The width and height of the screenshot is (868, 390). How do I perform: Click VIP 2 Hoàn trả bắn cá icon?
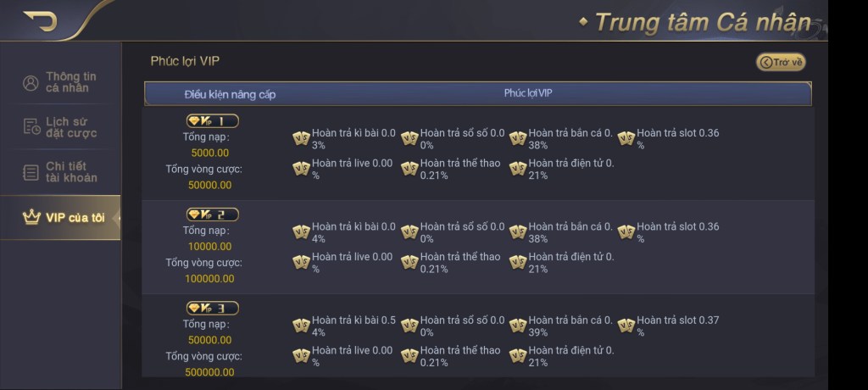[x=518, y=231]
